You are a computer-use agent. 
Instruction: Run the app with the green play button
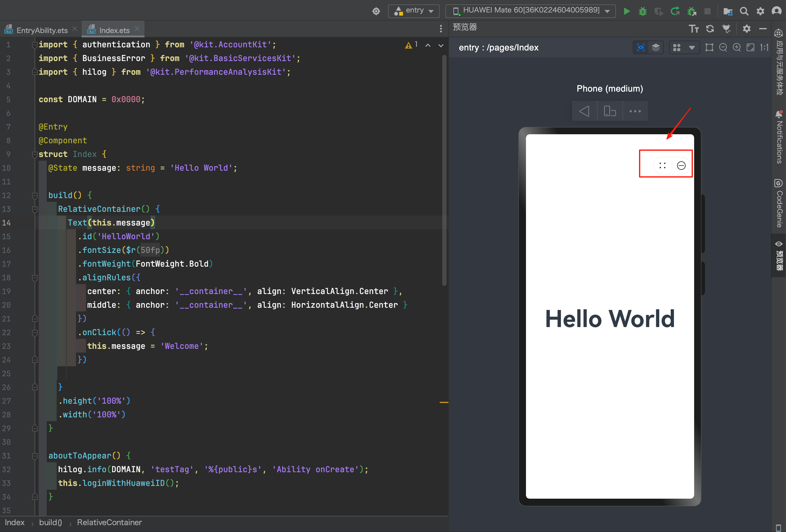pyautogui.click(x=626, y=11)
